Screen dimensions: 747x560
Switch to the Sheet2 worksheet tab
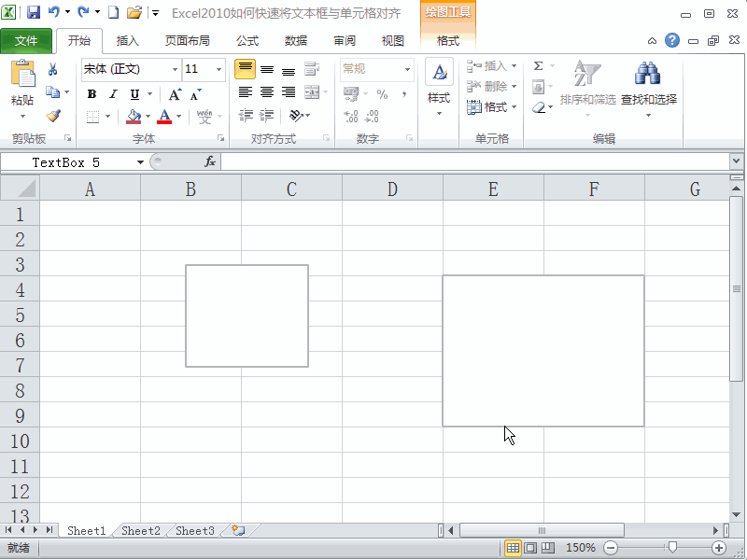139,530
